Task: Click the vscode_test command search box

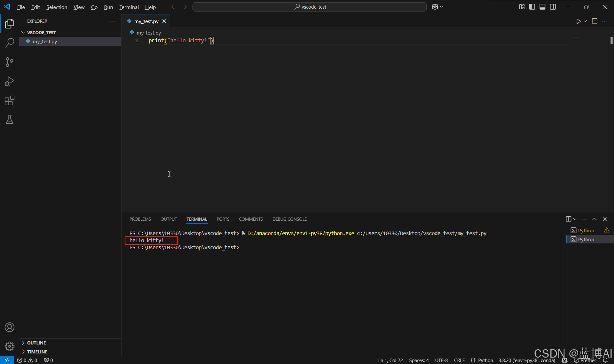Action: click(x=309, y=7)
